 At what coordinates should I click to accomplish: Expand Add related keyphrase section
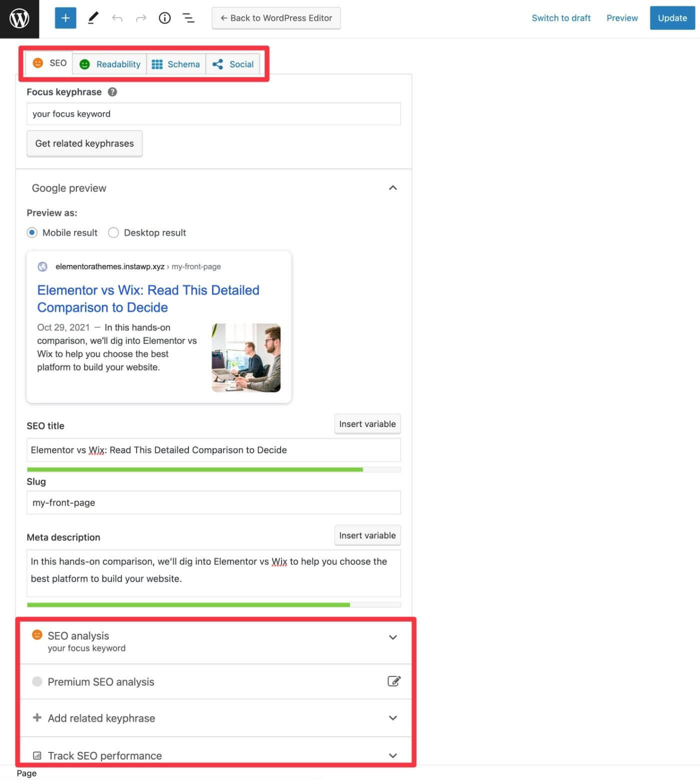(393, 717)
